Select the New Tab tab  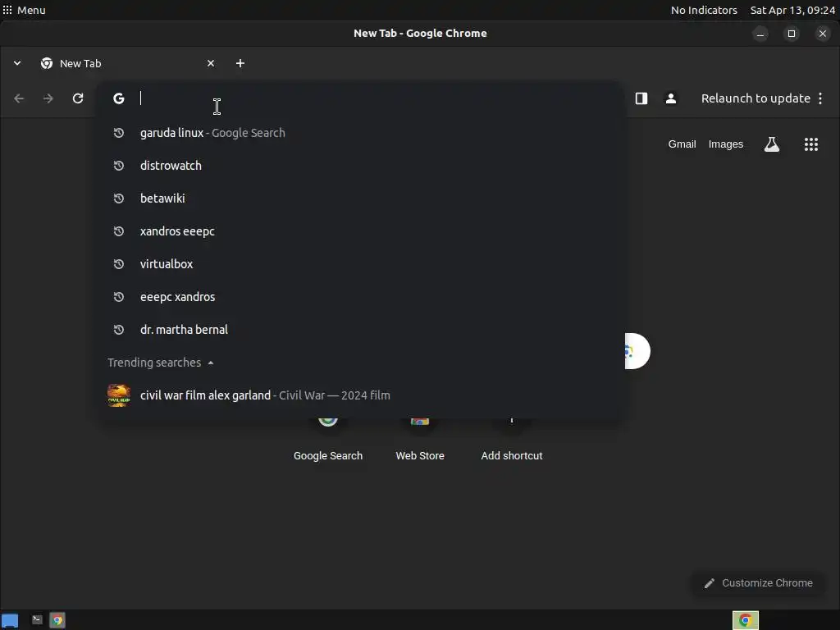coord(127,63)
